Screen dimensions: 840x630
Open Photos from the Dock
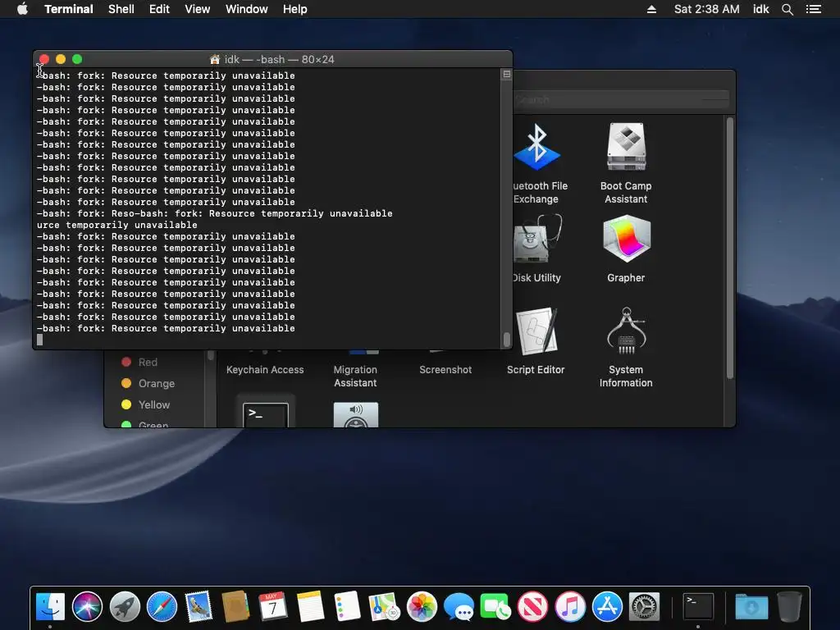coord(422,607)
